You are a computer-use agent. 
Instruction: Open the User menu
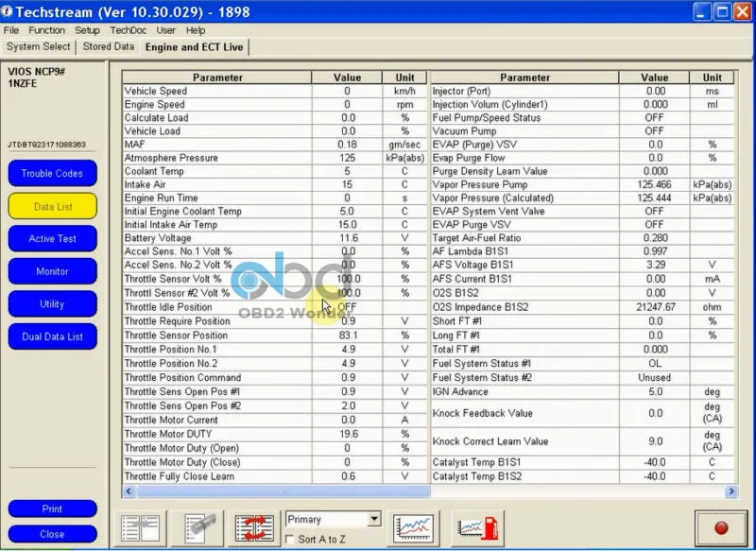point(166,30)
